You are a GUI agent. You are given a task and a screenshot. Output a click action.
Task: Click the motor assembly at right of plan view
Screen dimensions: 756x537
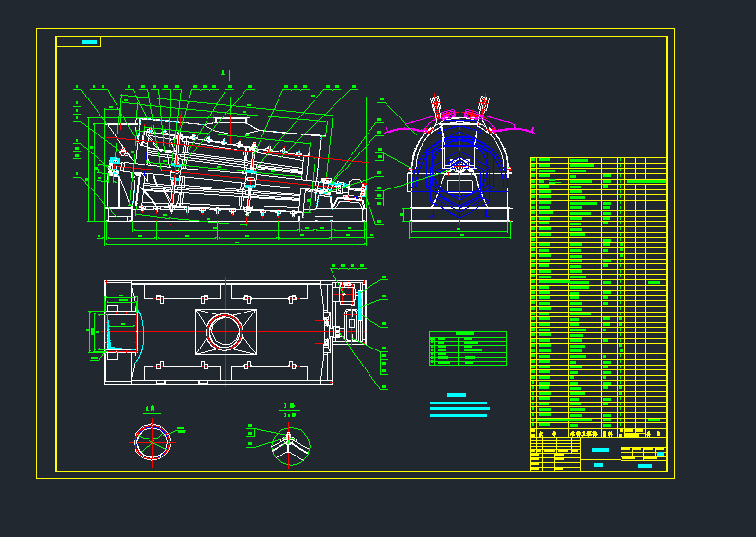[x=349, y=314]
